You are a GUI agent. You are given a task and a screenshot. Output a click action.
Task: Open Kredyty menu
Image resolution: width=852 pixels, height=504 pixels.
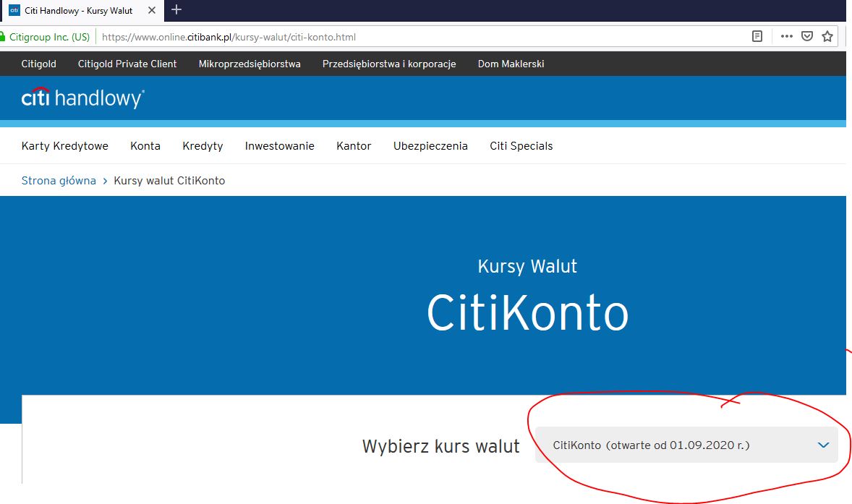click(203, 146)
